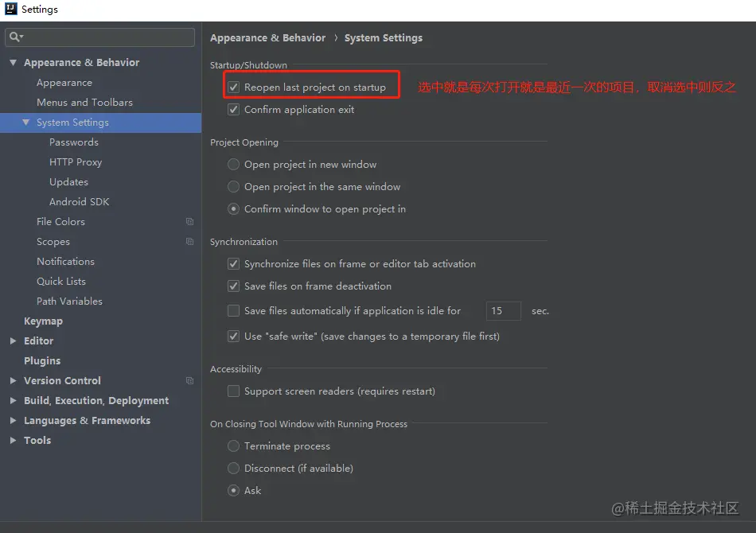Click the project-level icon beside Scopes
Screen dimensions: 756x533
coord(190,241)
